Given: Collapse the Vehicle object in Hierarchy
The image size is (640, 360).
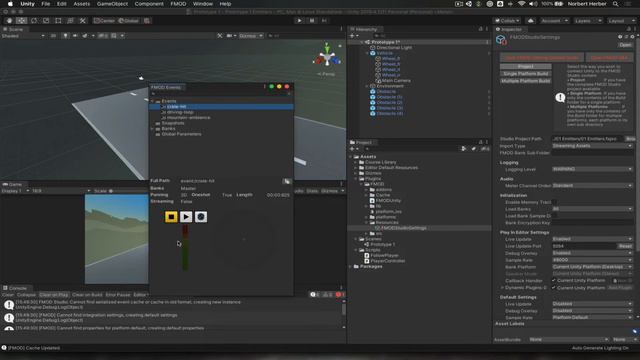Looking at the screenshot, I should [x=367, y=53].
